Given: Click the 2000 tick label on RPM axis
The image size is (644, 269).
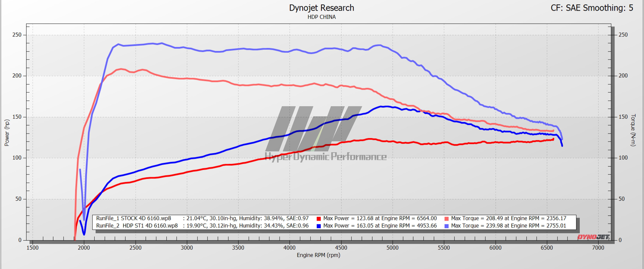Looking at the screenshot, I should (x=84, y=248).
